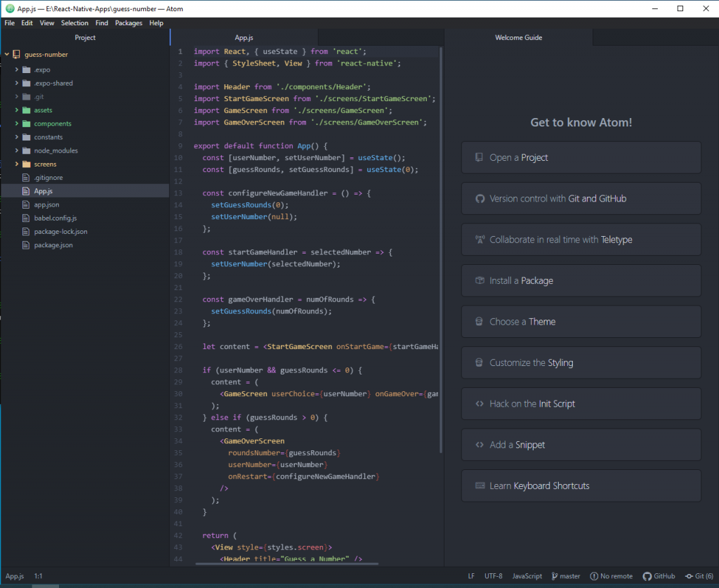This screenshot has width=719, height=588.
Task: Open the Collaborate in real time with Teletype card
Action: tap(581, 240)
